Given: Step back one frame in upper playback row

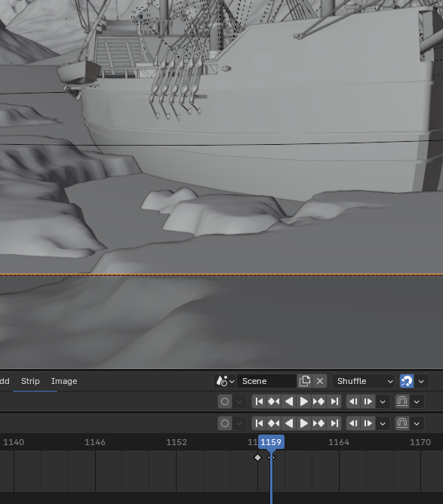Looking at the screenshot, I should 353,401.
